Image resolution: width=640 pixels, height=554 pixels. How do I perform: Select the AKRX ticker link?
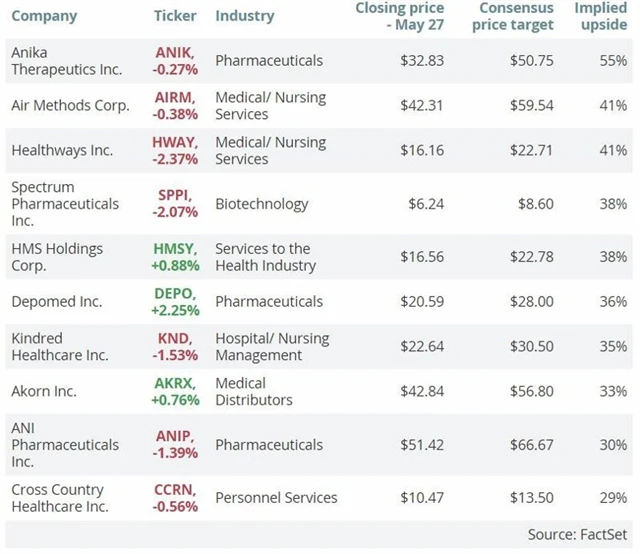pyautogui.click(x=177, y=384)
